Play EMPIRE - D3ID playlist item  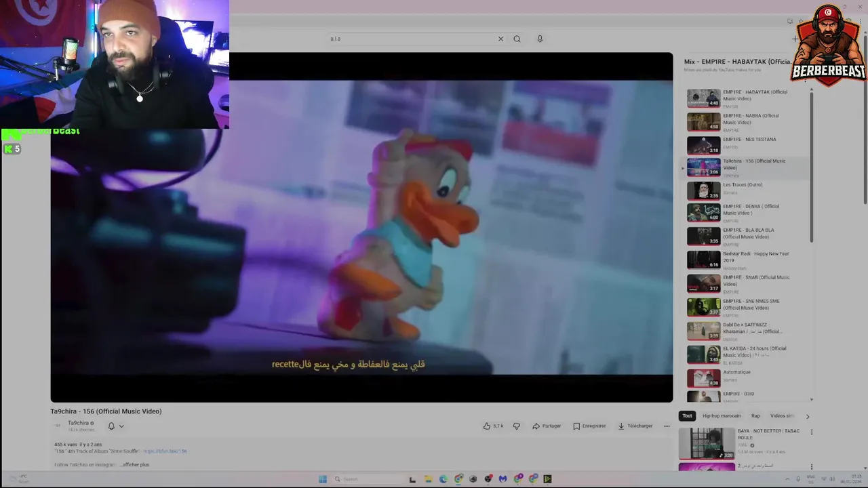pos(746,396)
